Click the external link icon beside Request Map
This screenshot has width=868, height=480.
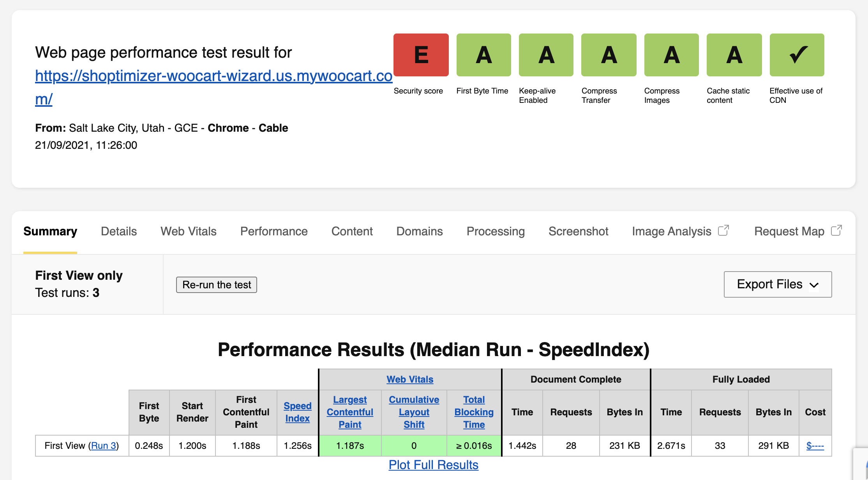(x=836, y=230)
